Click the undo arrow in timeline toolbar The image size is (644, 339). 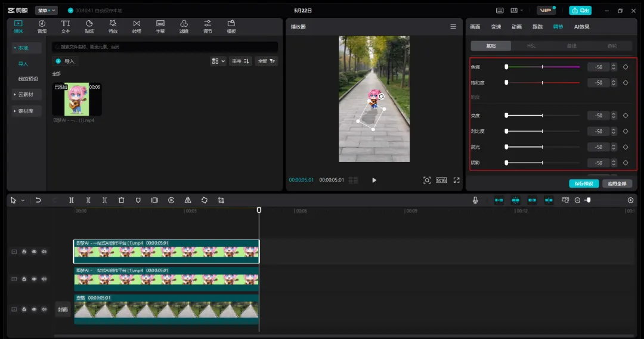pos(38,200)
